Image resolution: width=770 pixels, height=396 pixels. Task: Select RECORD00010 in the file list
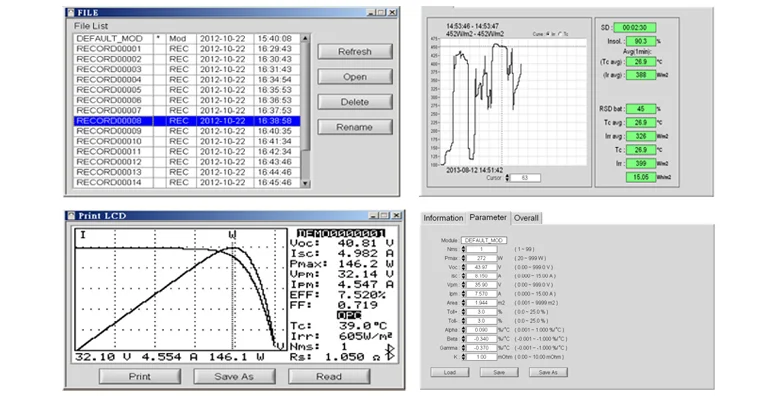click(x=187, y=141)
